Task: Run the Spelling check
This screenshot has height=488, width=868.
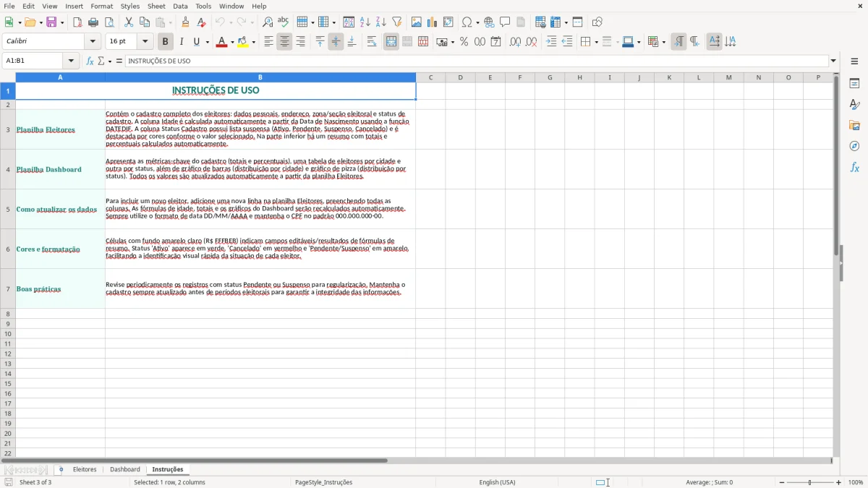Action: 284,22
